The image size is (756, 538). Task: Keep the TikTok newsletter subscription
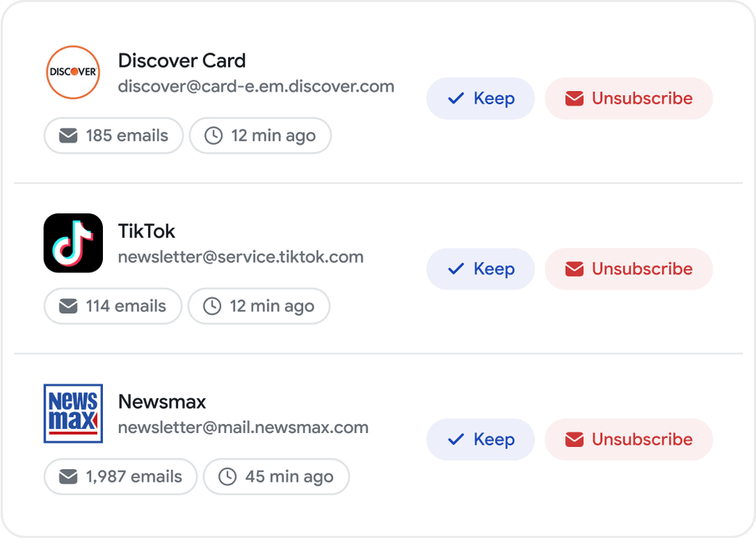(480, 269)
